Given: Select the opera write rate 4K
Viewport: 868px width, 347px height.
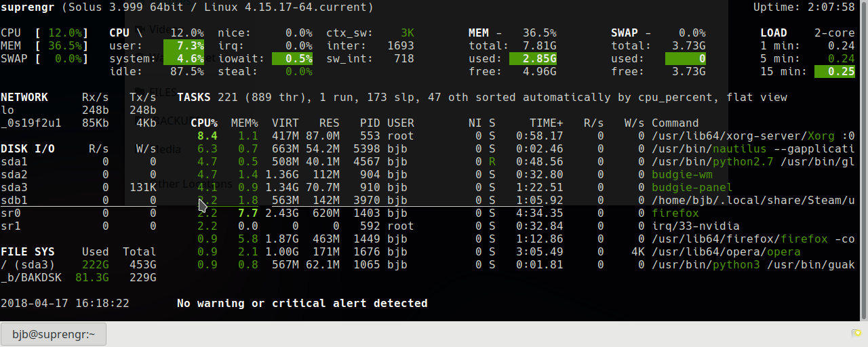Looking at the screenshot, I should click(638, 251).
